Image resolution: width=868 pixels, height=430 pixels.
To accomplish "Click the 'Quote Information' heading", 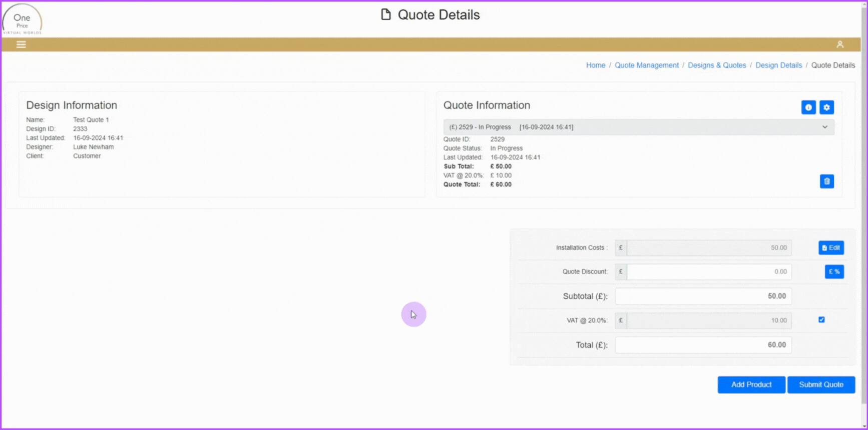I will pyautogui.click(x=487, y=105).
